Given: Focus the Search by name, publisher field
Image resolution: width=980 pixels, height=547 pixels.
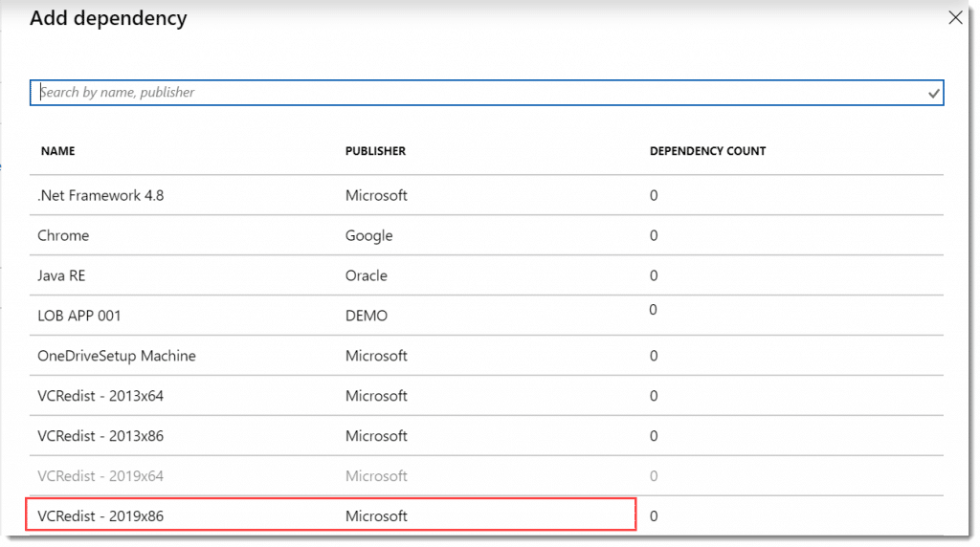Looking at the screenshot, I should [x=486, y=93].
